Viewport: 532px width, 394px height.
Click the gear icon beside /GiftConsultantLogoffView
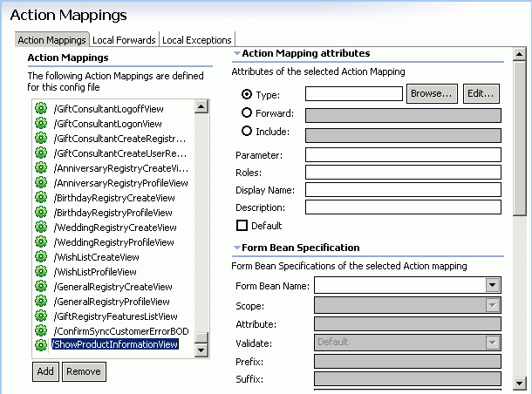point(40,108)
